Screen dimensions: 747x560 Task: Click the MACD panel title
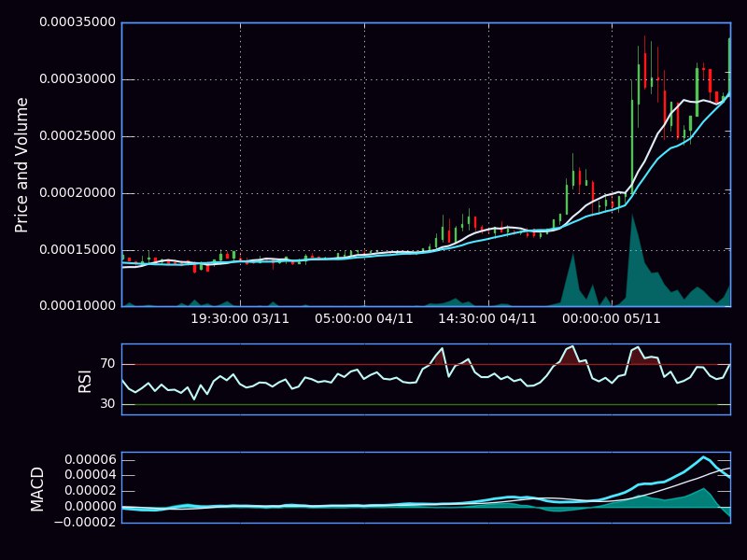[36, 489]
